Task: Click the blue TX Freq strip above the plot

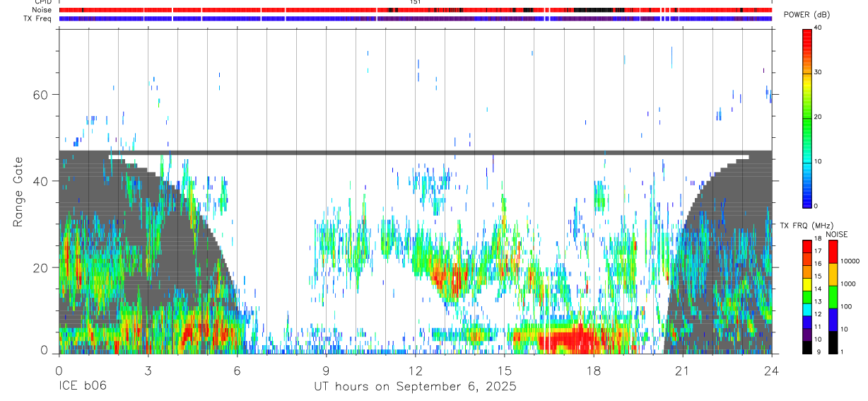Action: (415, 18)
